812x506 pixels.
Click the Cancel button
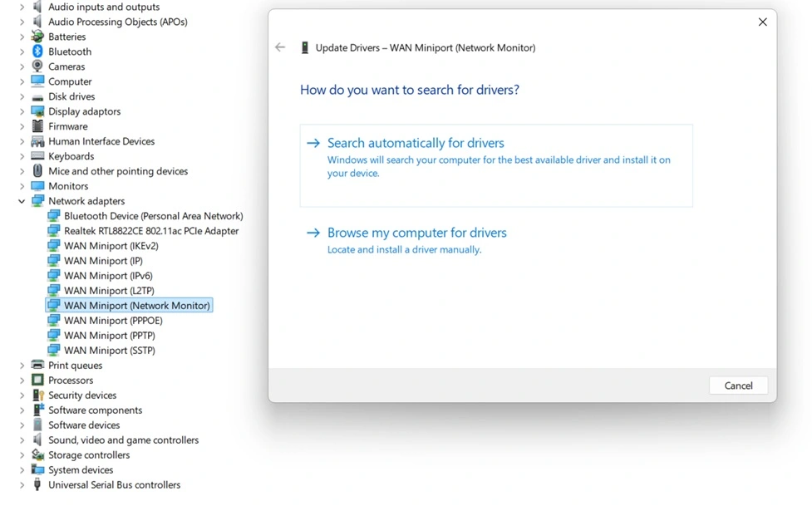point(738,386)
